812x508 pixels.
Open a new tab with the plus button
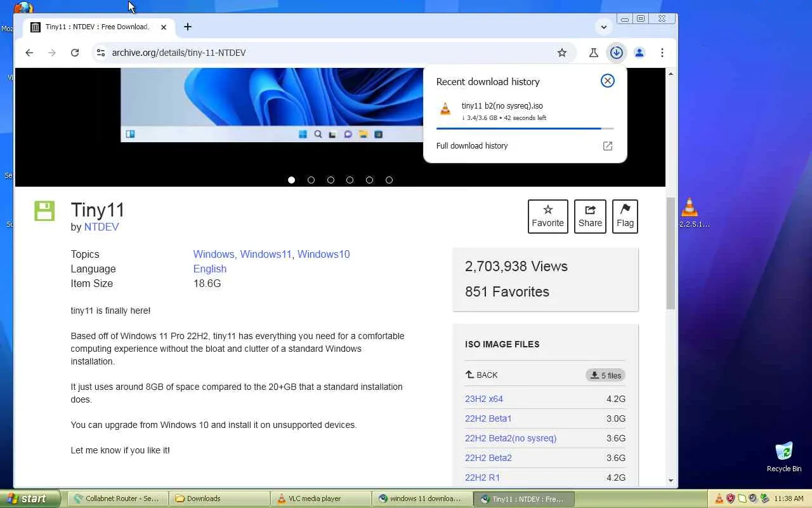188,27
